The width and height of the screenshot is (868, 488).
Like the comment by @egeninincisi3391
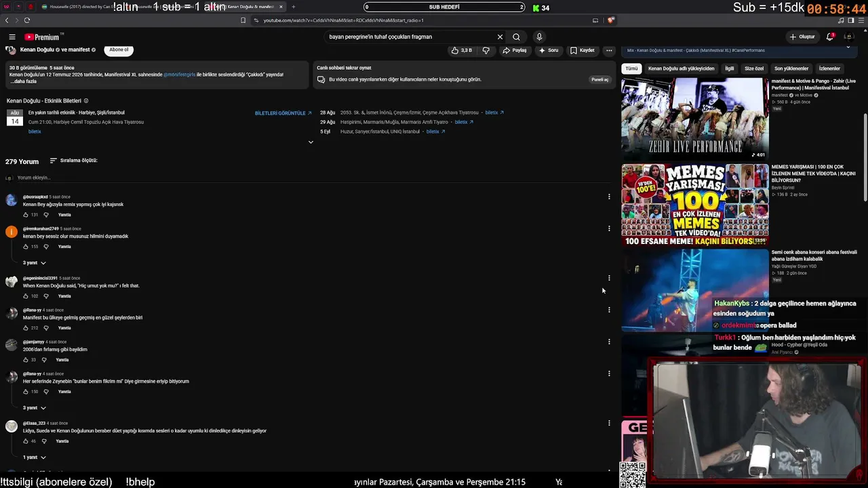click(26, 296)
